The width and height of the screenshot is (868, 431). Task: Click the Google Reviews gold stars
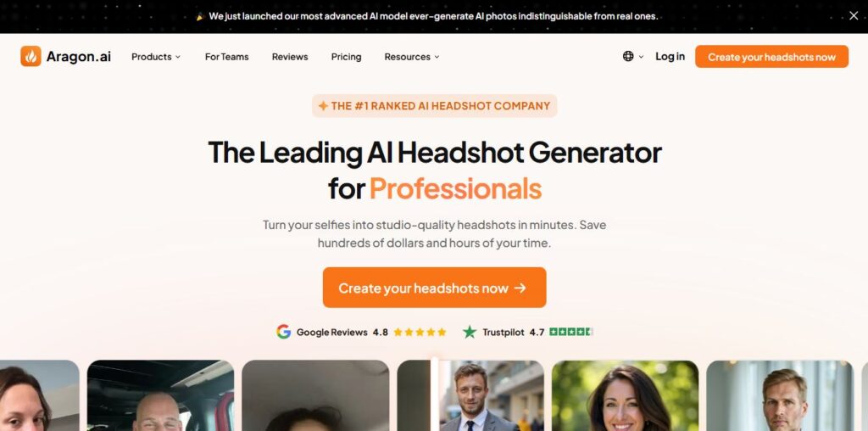click(x=420, y=333)
